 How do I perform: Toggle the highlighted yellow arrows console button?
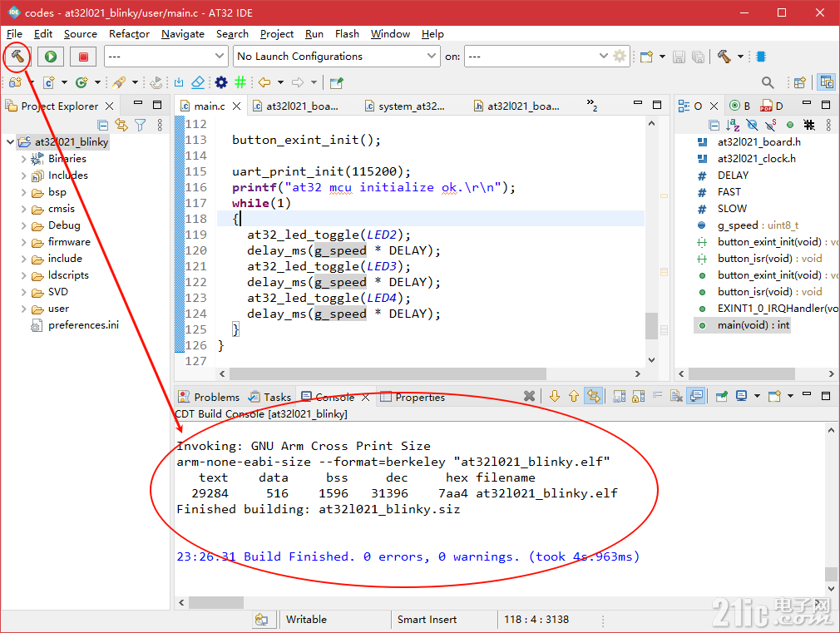[x=593, y=396]
